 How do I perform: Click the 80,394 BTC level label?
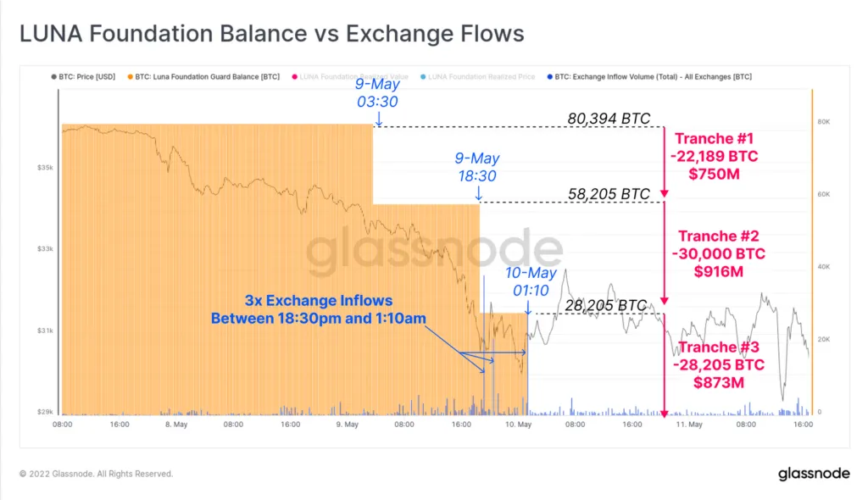click(609, 119)
